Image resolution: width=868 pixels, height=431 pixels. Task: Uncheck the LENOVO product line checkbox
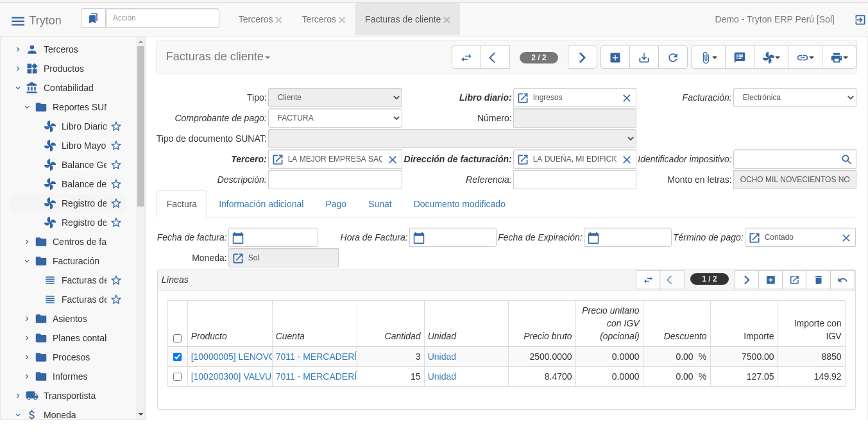click(178, 357)
